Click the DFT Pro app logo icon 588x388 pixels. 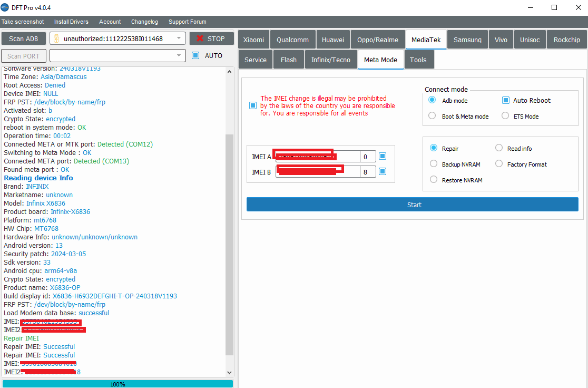pos(5,7)
